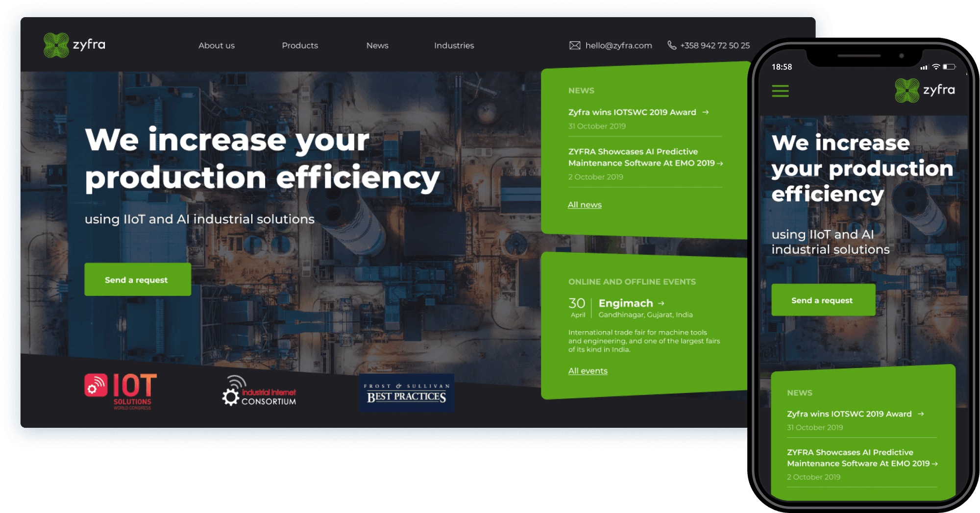Open the Products menu item
The image size is (980, 513).
pos(300,46)
